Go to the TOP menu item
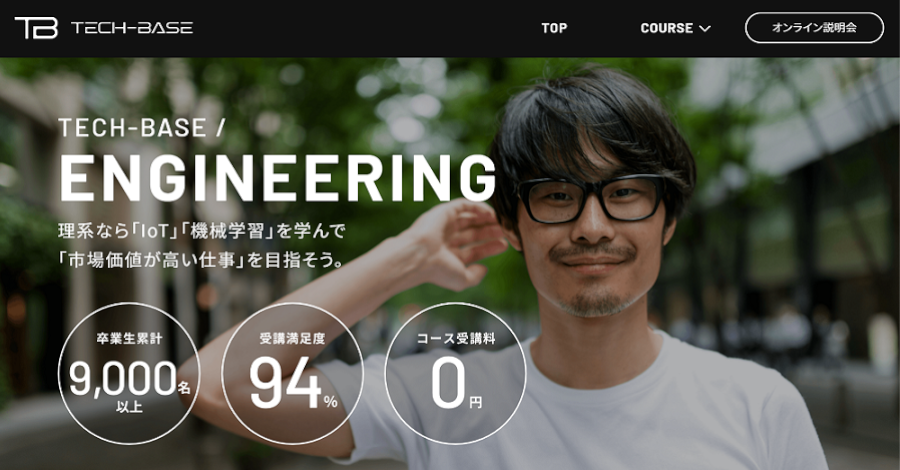 pos(554,28)
